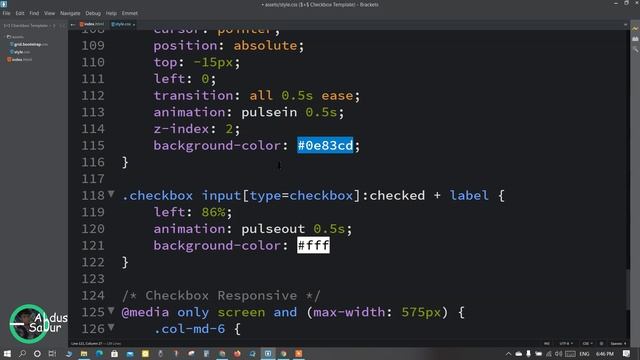Switch to Brackets in the taskbar
The image size is (640, 360).
click(x=268, y=353)
